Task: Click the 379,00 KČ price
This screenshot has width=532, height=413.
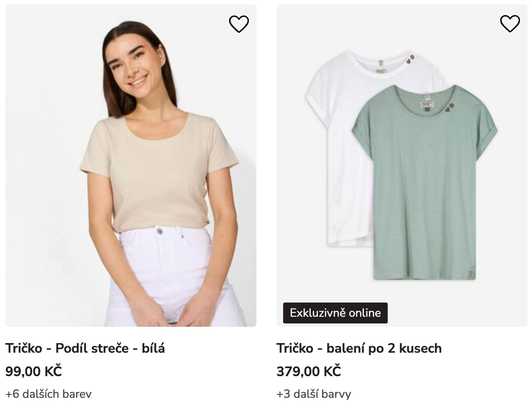Action: [x=309, y=371]
